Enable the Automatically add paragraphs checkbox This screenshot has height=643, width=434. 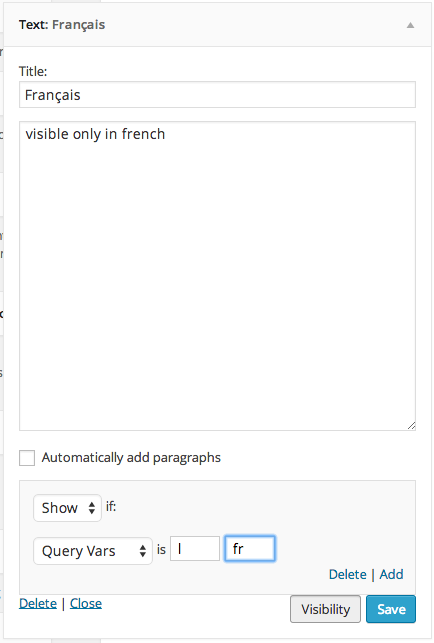point(27,458)
